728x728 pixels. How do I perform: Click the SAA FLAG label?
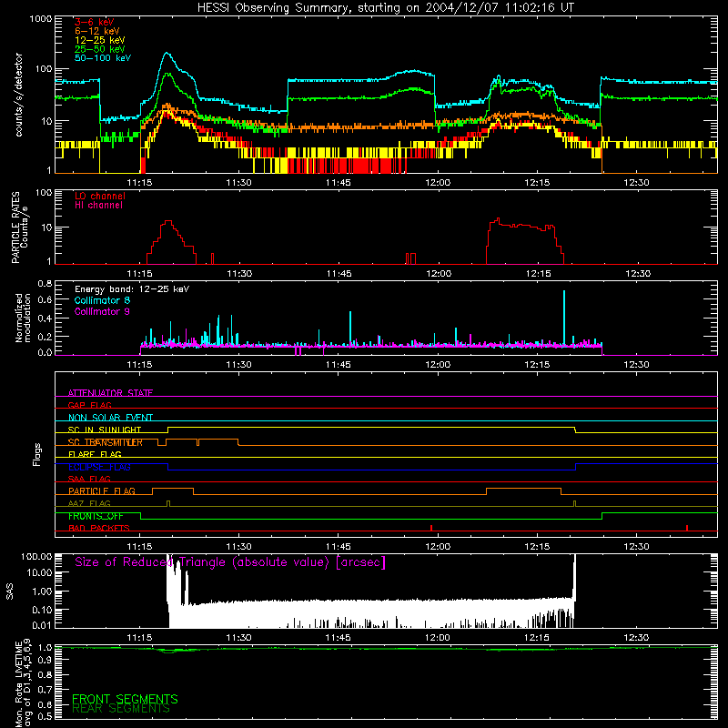coord(89,479)
